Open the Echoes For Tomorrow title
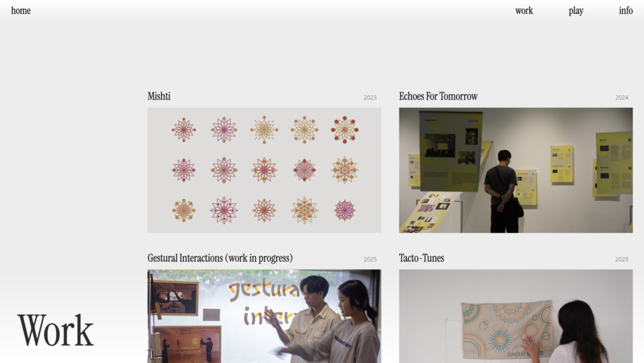The image size is (644, 363). [x=438, y=96]
